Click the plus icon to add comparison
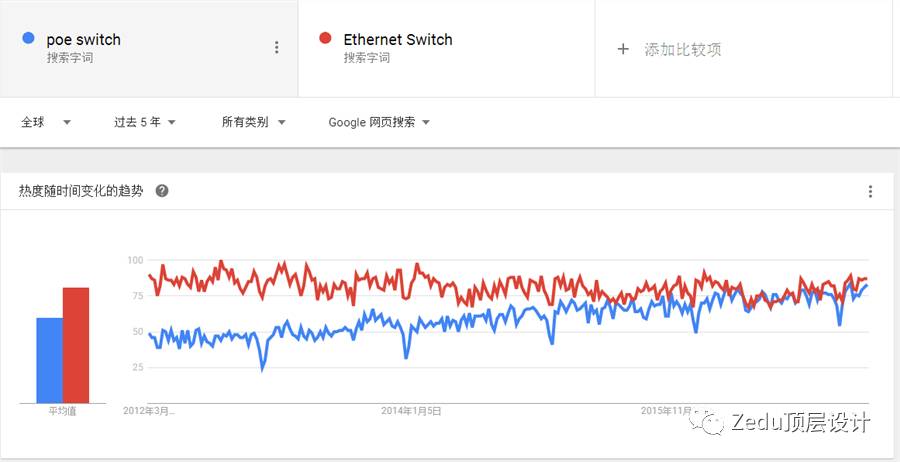 point(623,49)
